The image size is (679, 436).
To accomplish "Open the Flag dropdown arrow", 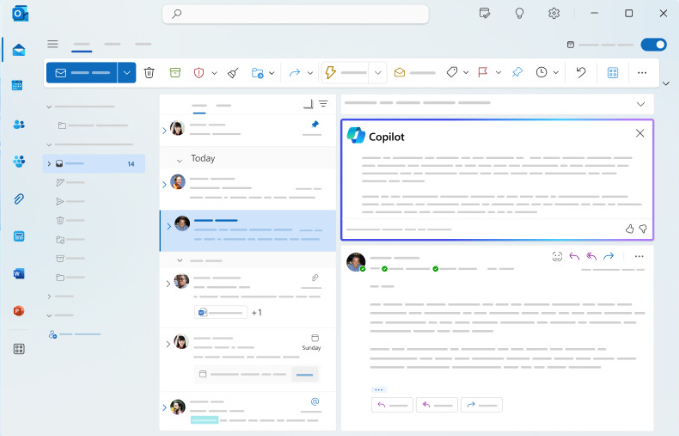I will click(x=498, y=73).
